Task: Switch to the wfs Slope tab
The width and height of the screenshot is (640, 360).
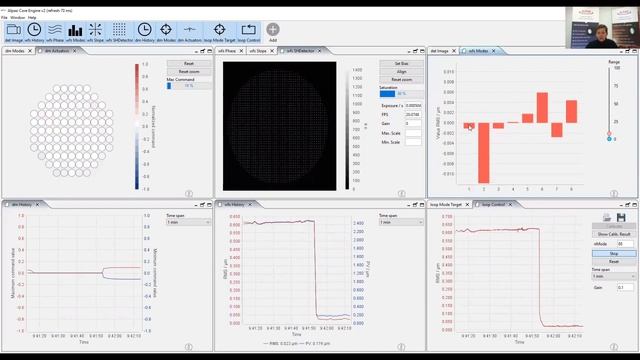Action: coord(258,51)
